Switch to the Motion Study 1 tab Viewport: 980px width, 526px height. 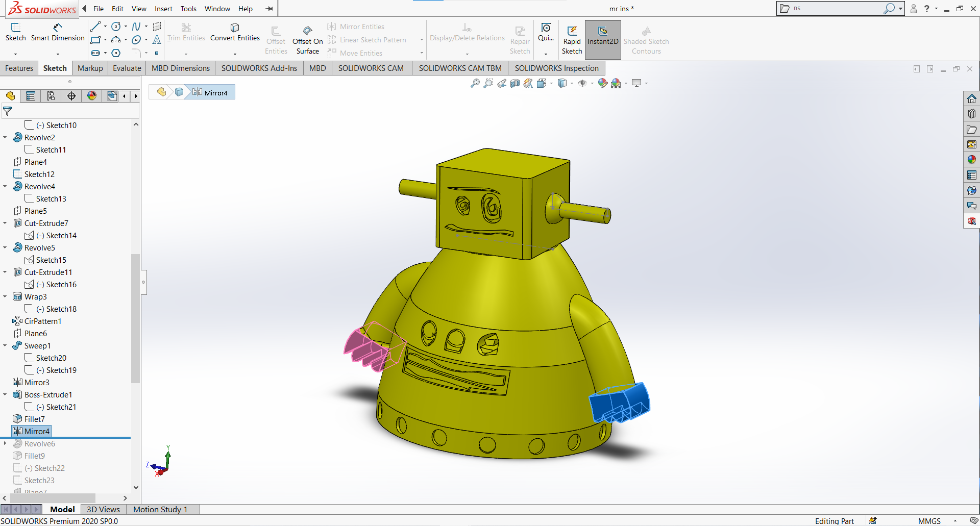tap(160, 509)
